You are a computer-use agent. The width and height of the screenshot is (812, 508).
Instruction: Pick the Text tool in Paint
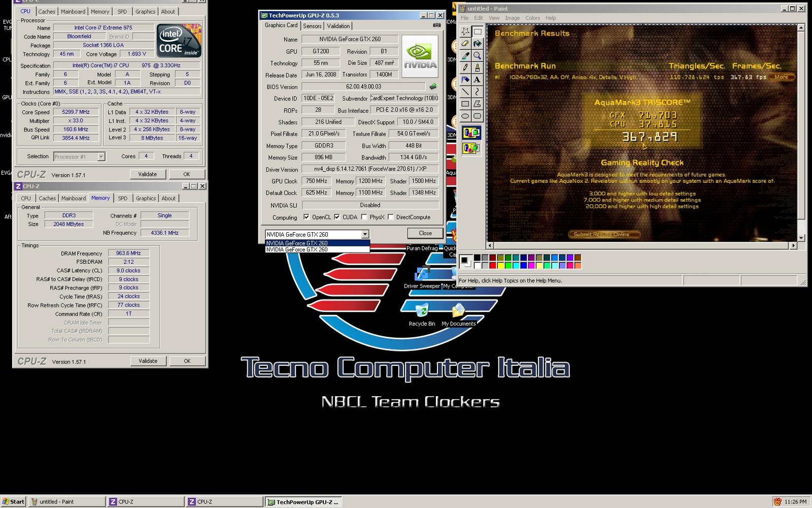[477, 80]
